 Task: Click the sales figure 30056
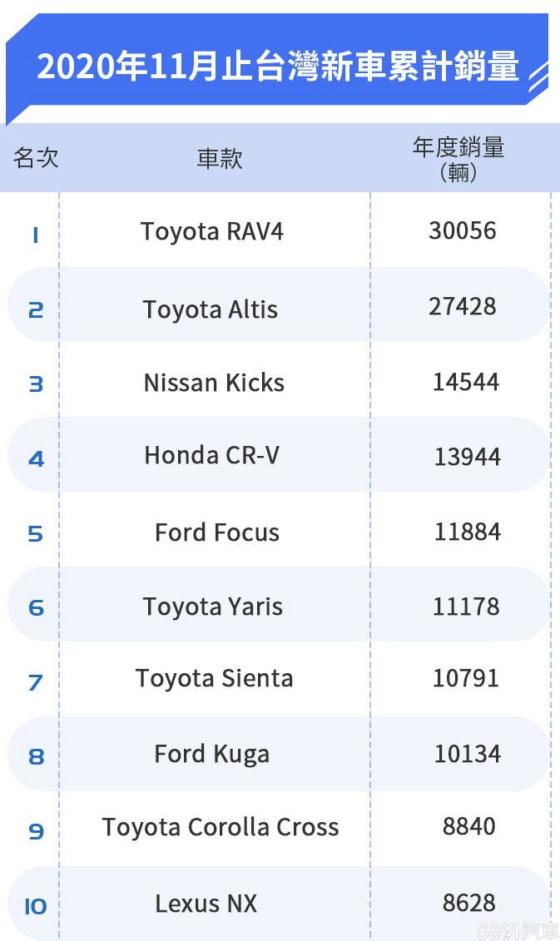[x=463, y=230]
